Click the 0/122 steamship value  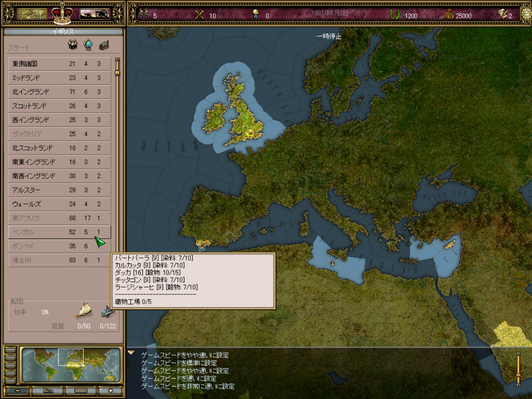click(108, 326)
